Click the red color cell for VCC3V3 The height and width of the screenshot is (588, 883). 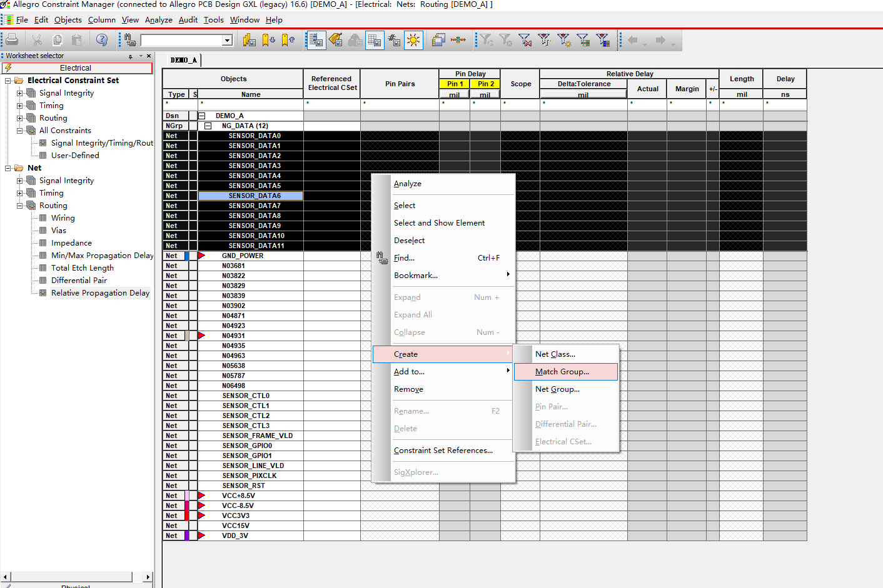pyautogui.click(x=187, y=516)
